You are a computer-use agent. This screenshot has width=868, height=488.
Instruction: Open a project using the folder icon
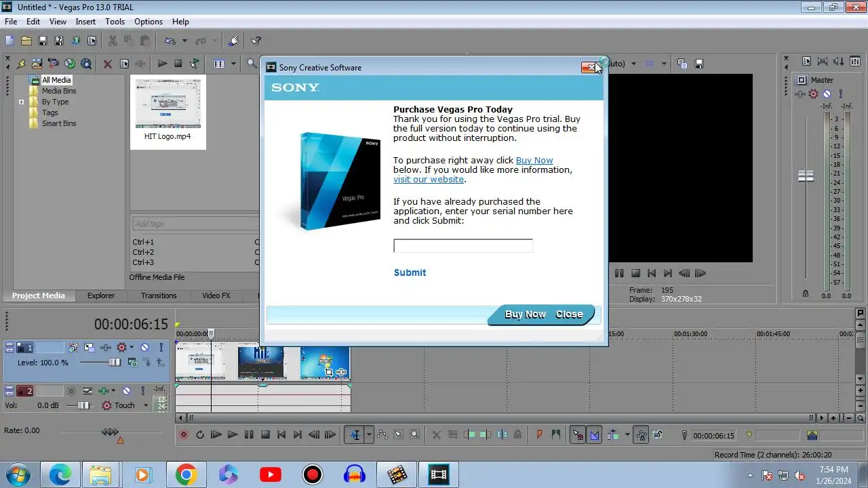26,41
